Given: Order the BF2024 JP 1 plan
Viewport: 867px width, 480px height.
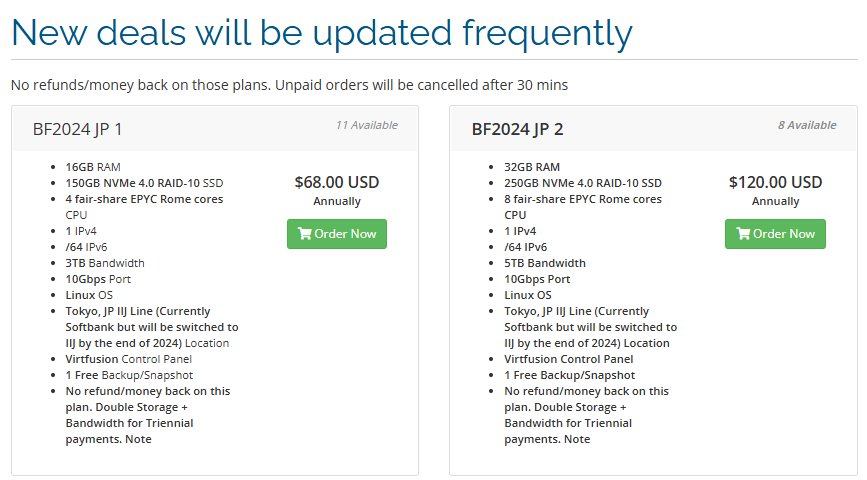Looking at the screenshot, I should tap(337, 234).
